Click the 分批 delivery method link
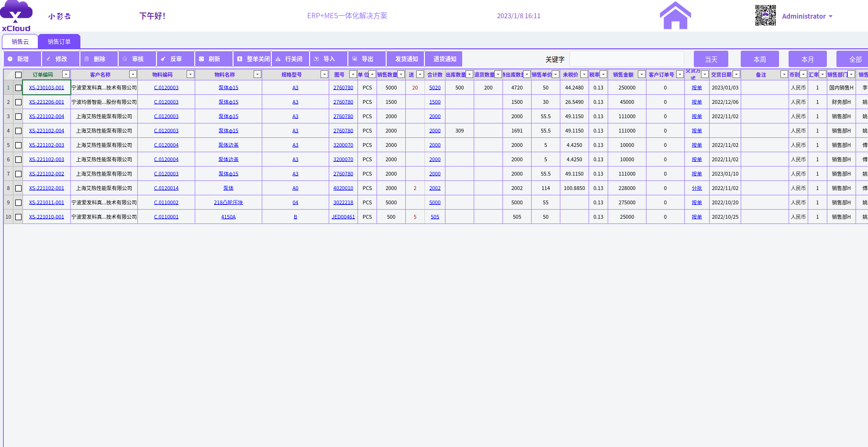 (x=697, y=188)
